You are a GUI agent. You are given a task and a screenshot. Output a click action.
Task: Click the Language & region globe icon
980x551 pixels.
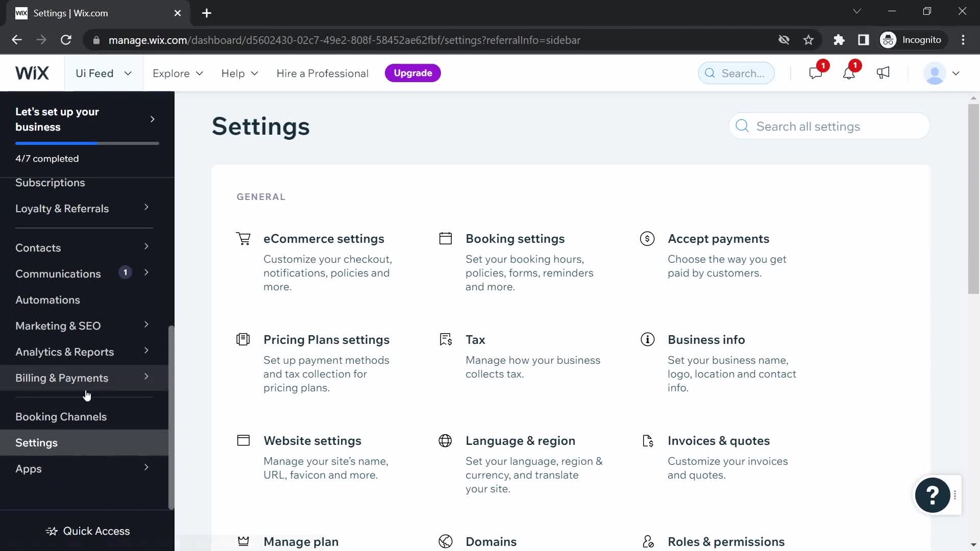click(x=445, y=440)
